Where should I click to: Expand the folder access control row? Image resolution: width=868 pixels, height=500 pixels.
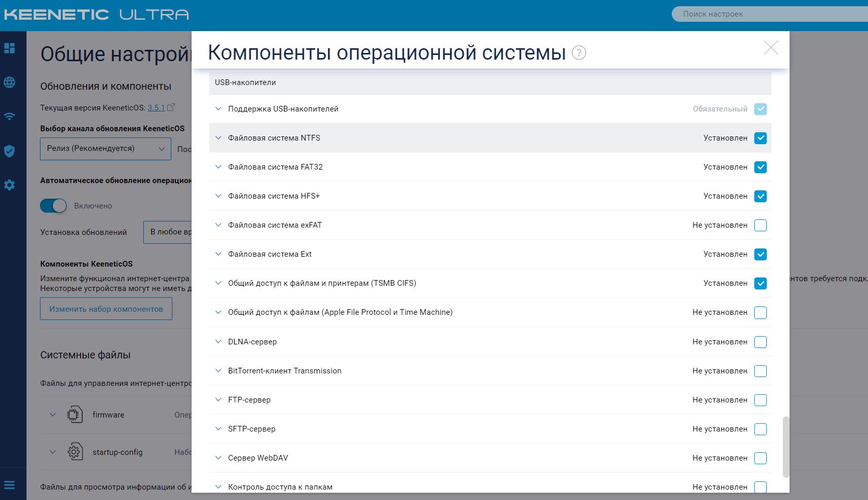218,487
